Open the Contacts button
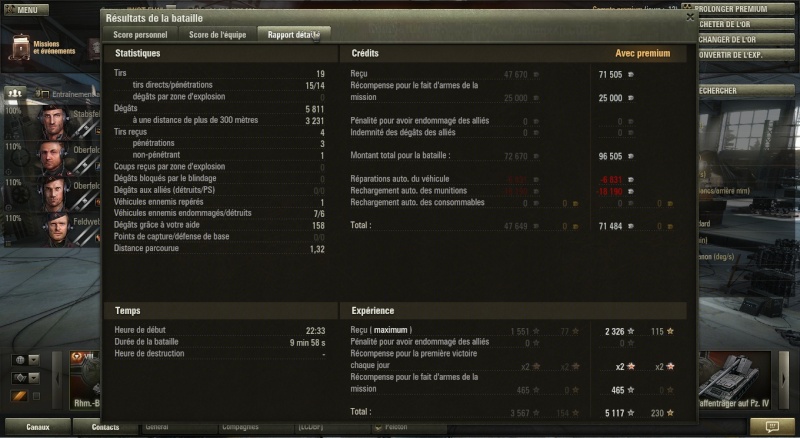 pos(105,427)
